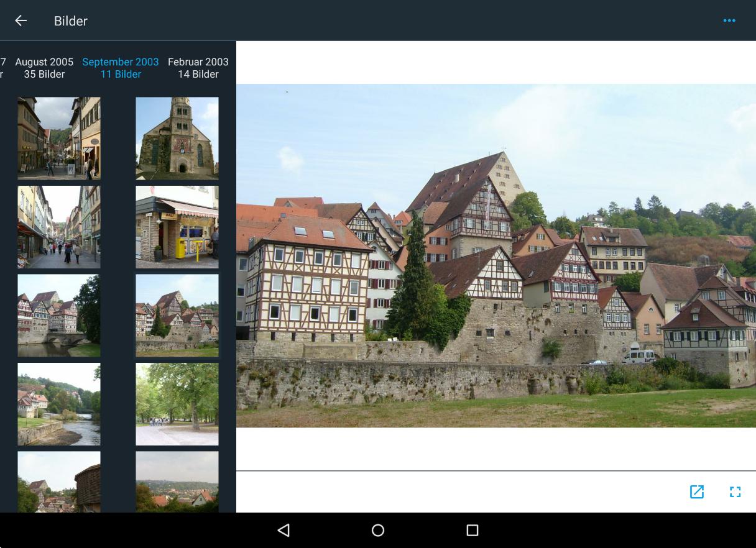The width and height of the screenshot is (756, 548).
Task: Toggle fullscreen view icon
Action: pos(735,492)
